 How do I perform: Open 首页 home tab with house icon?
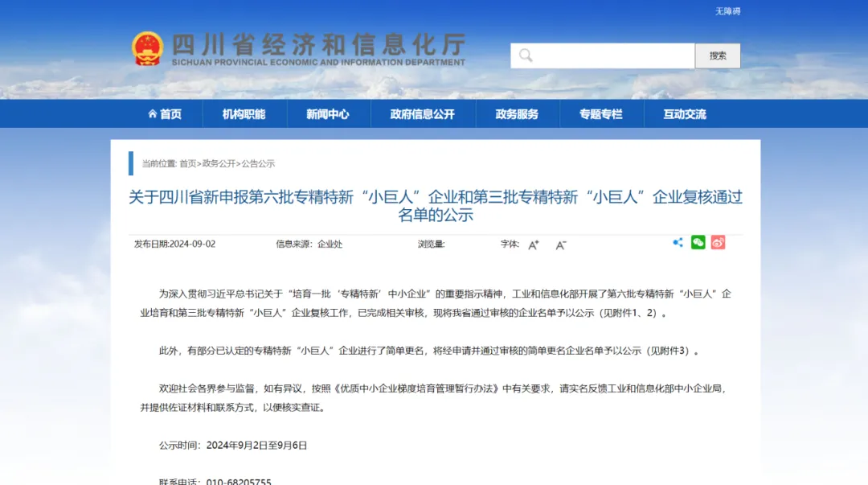click(165, 114)
